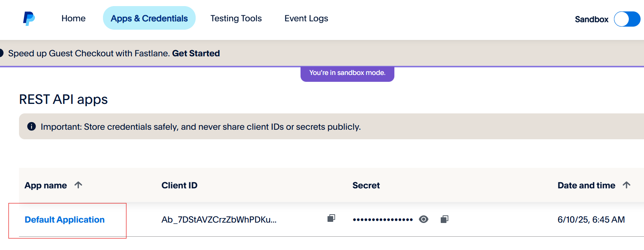Sort by Date and time arrow
This screenshot has width=644, height=250.
click(x=627, y=185)
